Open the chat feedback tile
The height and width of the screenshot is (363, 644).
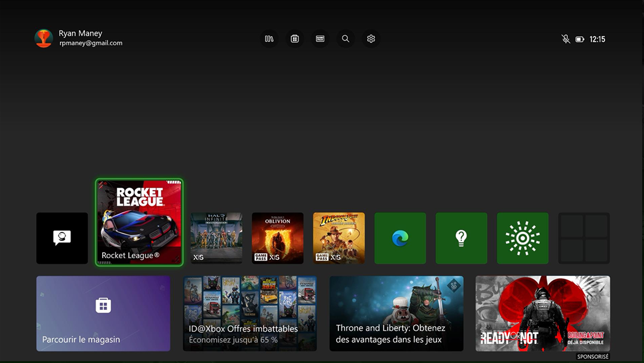(x=62, y=238)
